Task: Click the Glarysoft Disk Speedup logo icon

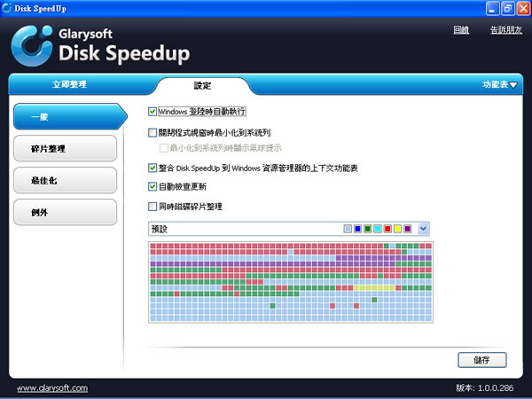Action: point(32,45)
